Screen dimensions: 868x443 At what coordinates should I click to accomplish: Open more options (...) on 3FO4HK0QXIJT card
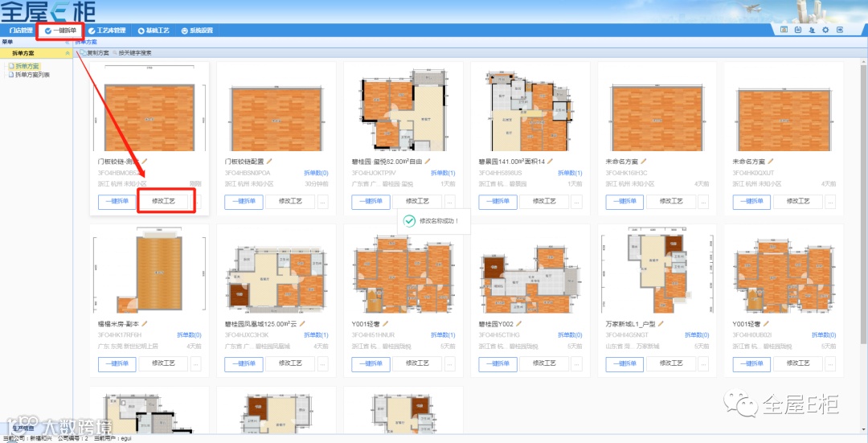pyautogui.click(x=830, y=202)
